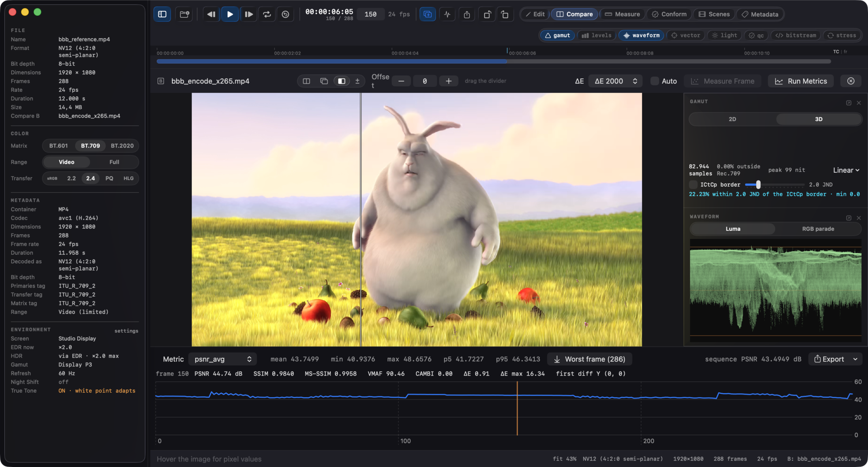The width and height of the screenshot is (868, 467).
Task: Click the pulse waveform icon in the toolbar
Action: click(447, 14)
